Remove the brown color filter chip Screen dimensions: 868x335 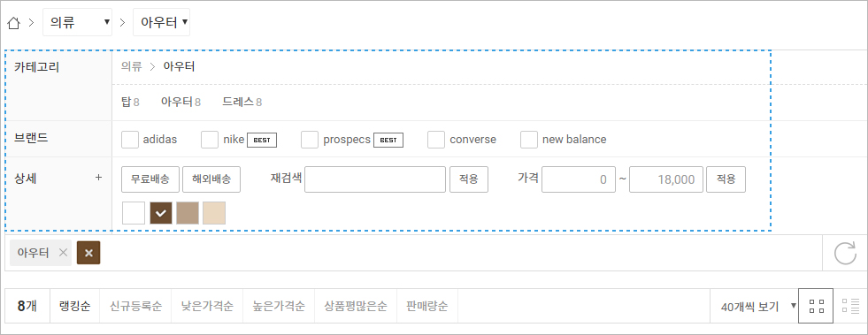click(x=88, y=253)
